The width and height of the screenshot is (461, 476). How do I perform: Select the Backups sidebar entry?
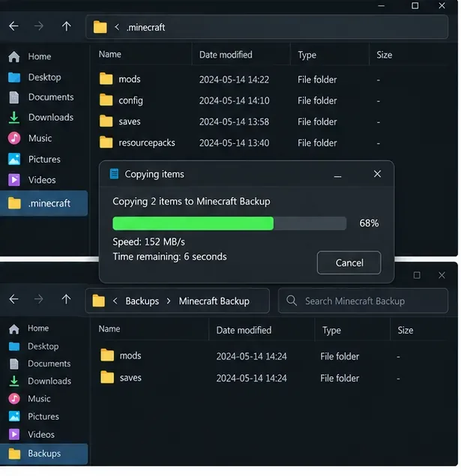pos(44,454)
